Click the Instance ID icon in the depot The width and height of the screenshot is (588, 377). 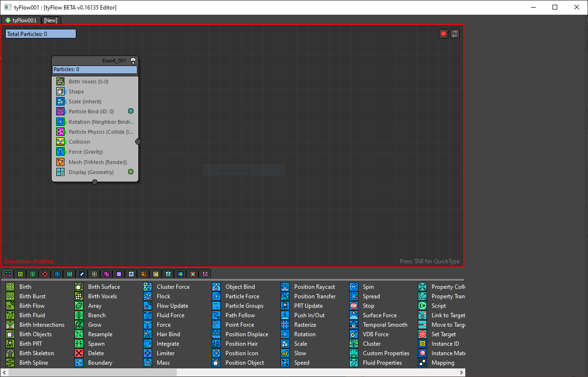point(423,344)
